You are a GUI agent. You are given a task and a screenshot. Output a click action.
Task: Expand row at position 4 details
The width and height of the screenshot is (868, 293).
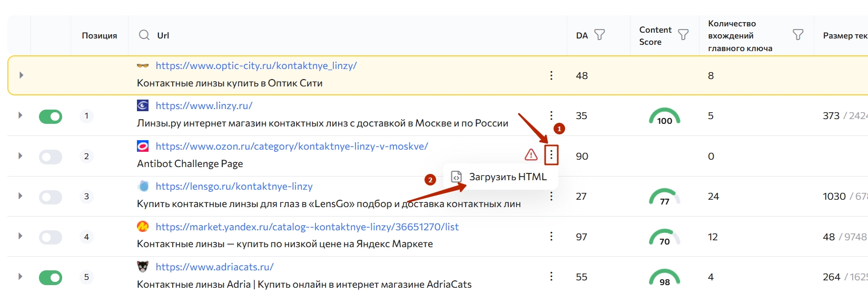pyautogui.click(x=21, y=236)
